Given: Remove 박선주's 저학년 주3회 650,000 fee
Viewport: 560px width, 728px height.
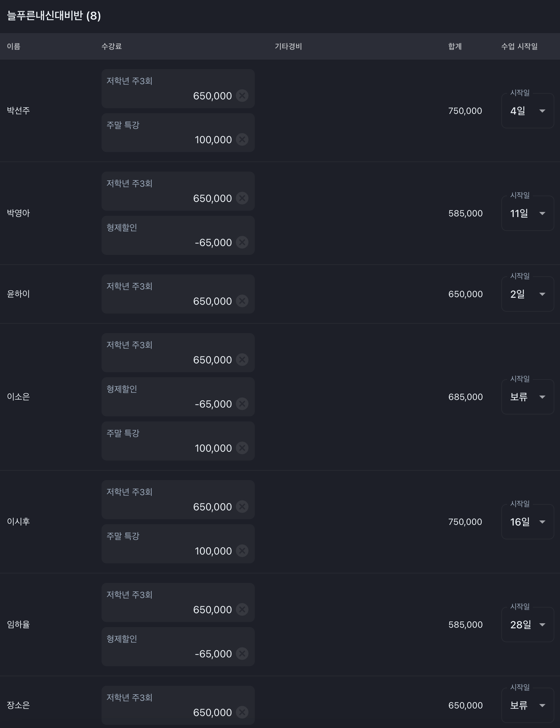Looking at the screenshot, I should point(242,96).
